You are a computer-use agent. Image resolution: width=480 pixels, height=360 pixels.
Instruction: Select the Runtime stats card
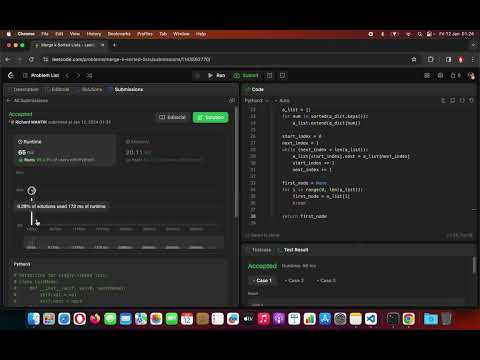pyautogui.click(x=65, y=150)
